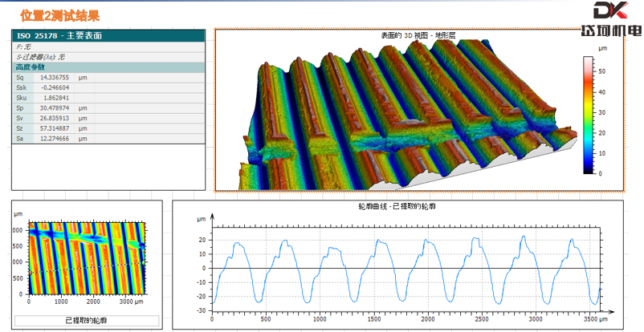Click the F: 无 filter row
644x332 pixels.
[x=108, y=47]
